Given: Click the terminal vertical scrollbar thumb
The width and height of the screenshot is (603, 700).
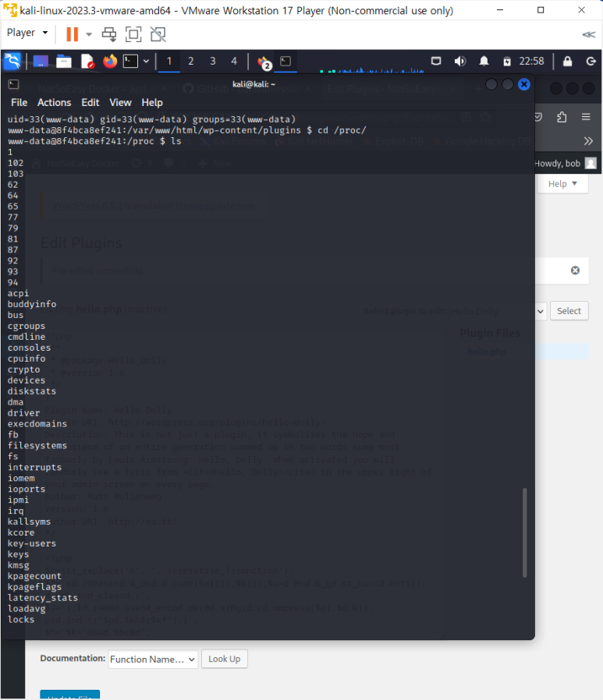Looking at the screenshot, I should (524, 532).
